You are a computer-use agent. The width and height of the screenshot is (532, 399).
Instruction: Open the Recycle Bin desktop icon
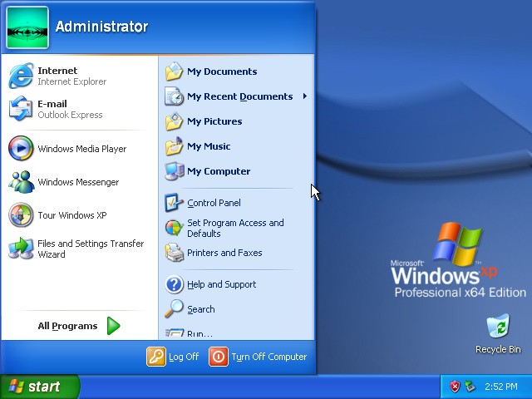[x=498, y=327]
